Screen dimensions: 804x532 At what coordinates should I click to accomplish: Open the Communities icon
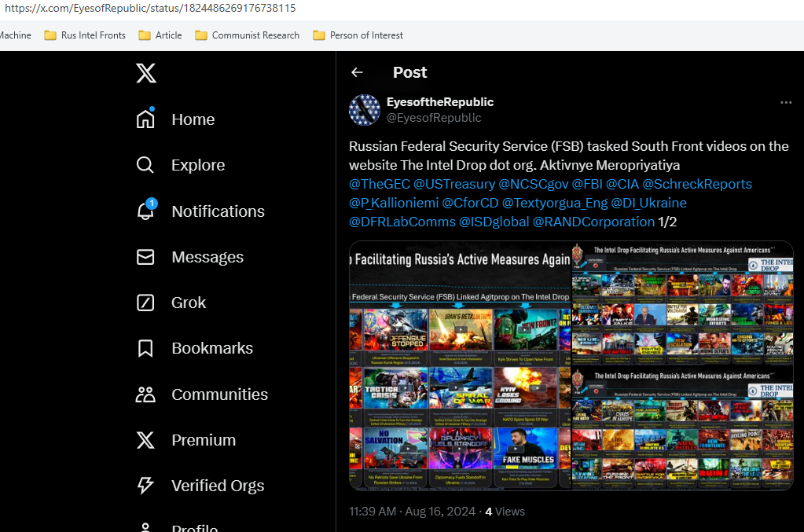[x=145, y=394]
